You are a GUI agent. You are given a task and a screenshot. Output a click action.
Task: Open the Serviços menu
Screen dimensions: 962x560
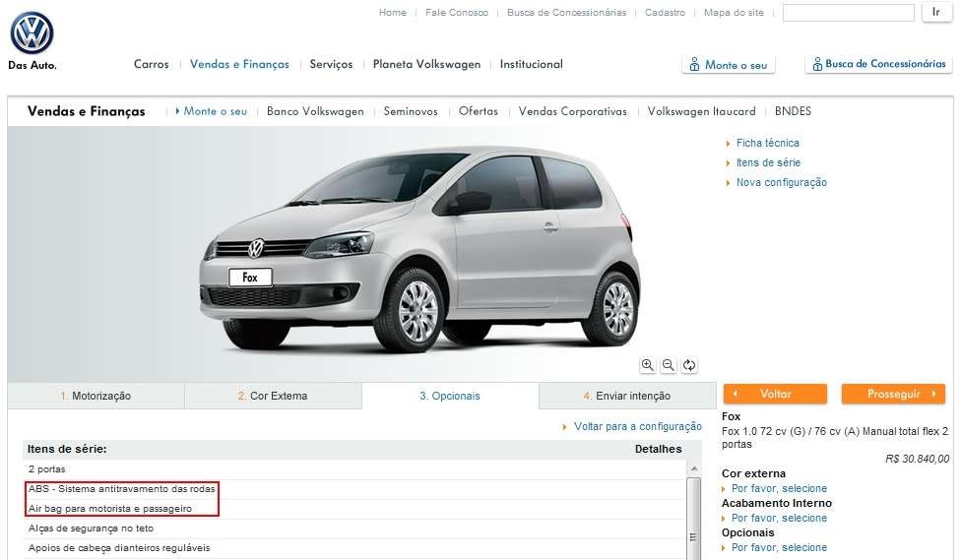(x=331, y=64)
